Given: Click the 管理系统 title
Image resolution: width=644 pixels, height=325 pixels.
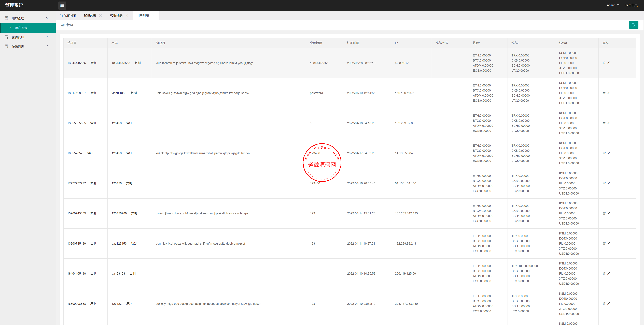Looking at the screenshot, I should 14,5.
